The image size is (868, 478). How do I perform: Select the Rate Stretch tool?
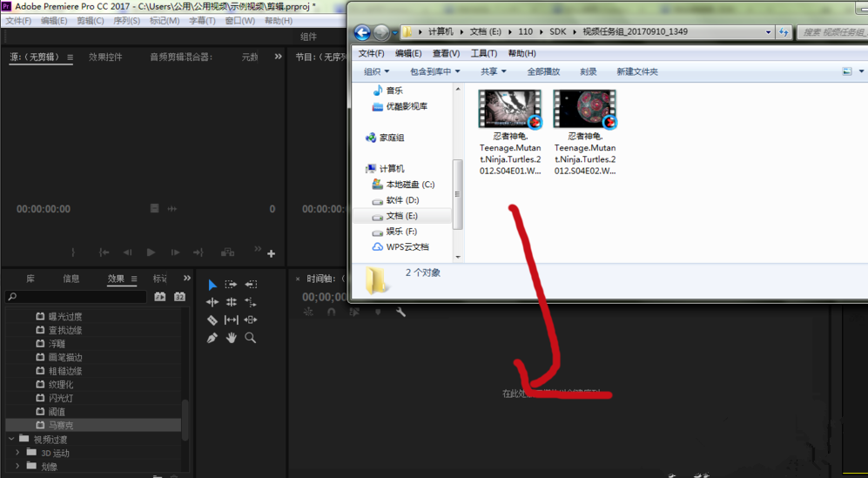pyautogui.click(x=251, y=302)
